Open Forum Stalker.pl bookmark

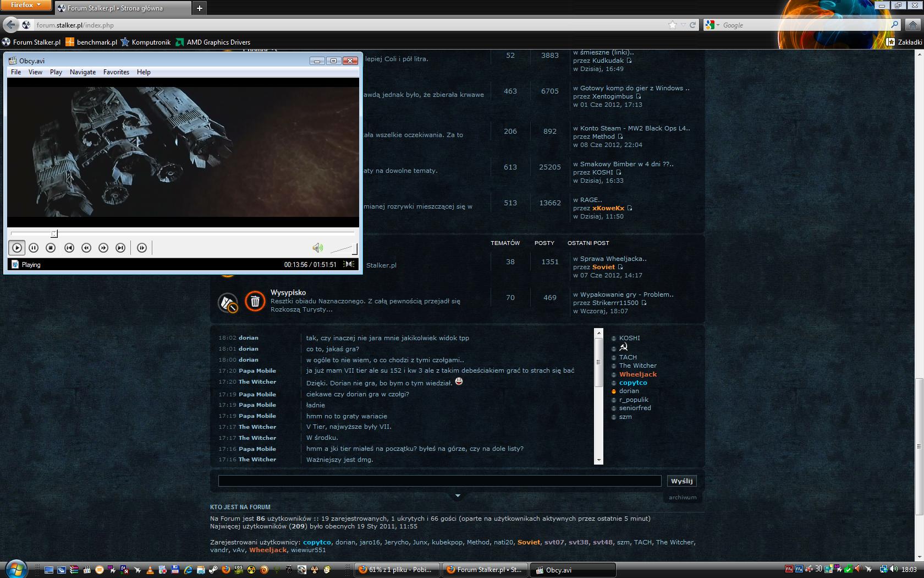point(31,42)
